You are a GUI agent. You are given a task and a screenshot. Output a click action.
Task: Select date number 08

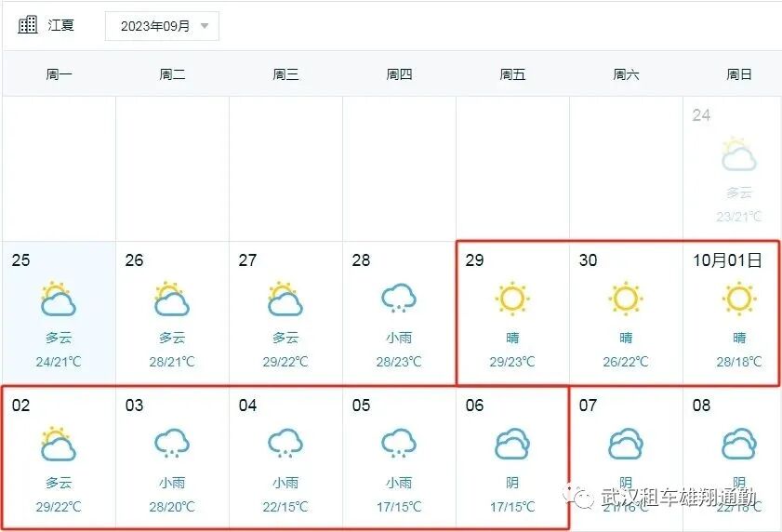[x=701, y=405]
